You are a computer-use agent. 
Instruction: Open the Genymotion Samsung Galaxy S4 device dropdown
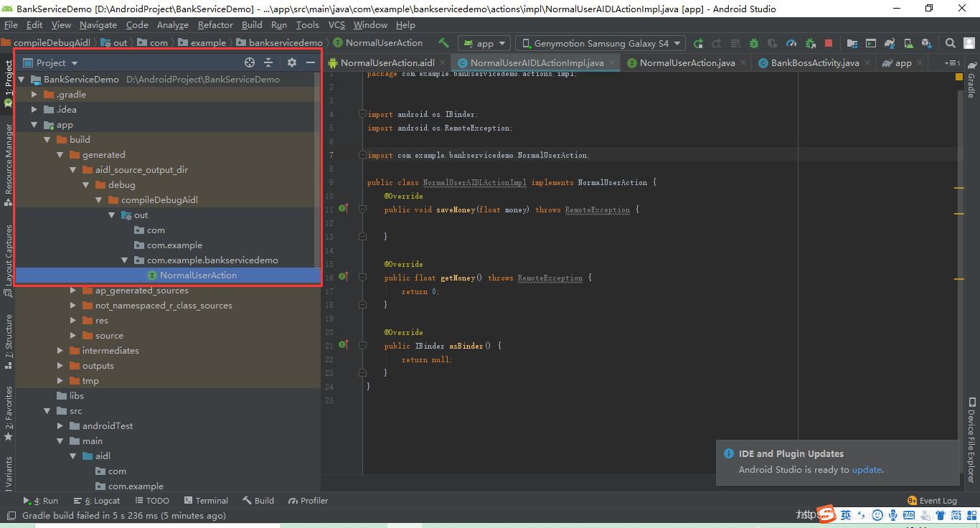[x=600, y=43]
